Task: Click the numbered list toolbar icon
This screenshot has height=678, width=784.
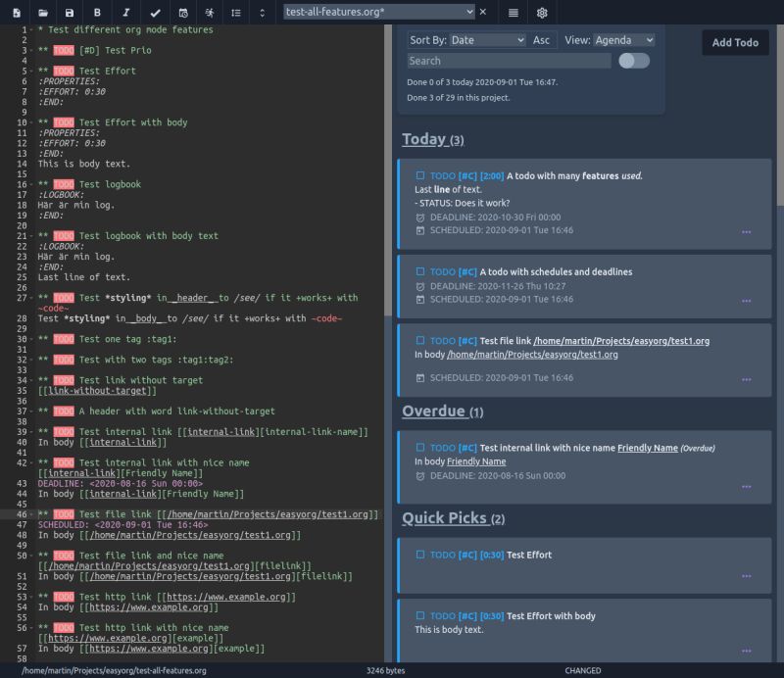Action: point(236,13)
